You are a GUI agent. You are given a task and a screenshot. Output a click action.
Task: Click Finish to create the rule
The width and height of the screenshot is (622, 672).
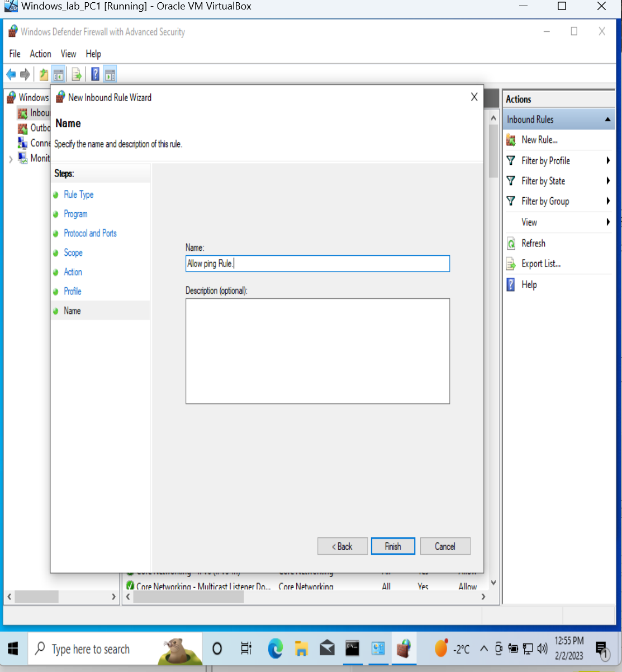tap(393, 546)
